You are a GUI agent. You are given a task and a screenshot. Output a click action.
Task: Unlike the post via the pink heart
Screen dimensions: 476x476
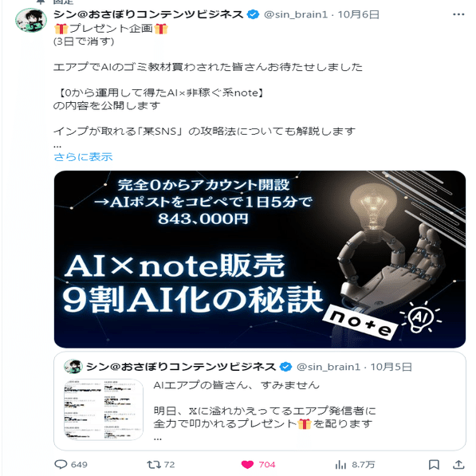tap(247, 465)
